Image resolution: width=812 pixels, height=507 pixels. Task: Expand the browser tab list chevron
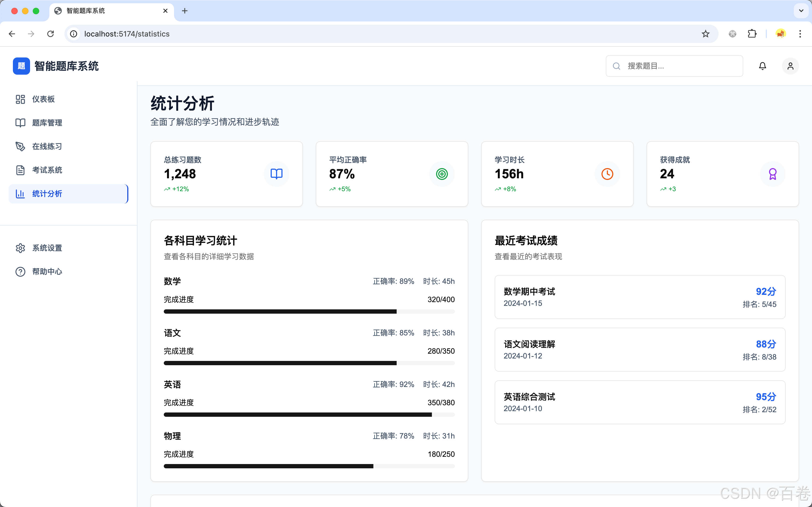[801, 11]
